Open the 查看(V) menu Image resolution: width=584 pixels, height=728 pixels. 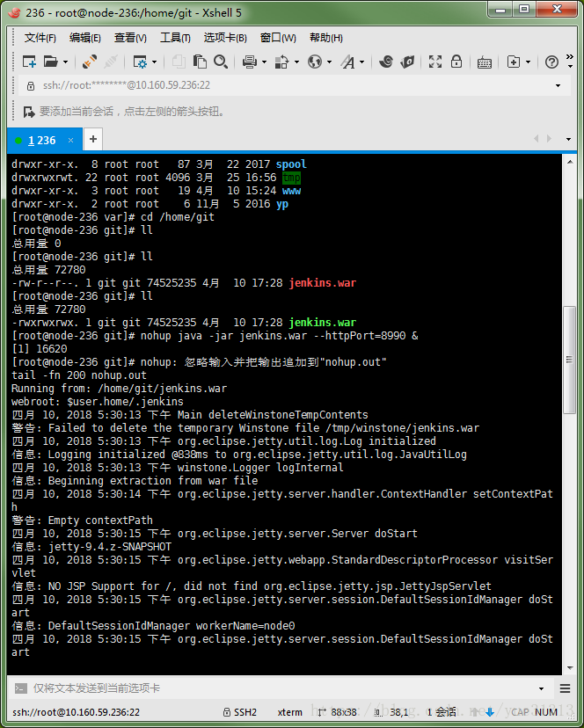click(x=130, y=38)
